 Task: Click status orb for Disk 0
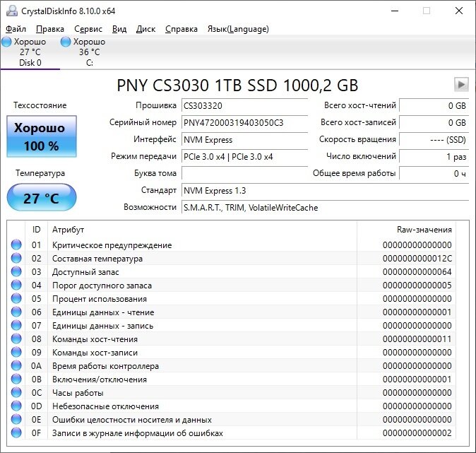tap(6, 42)
